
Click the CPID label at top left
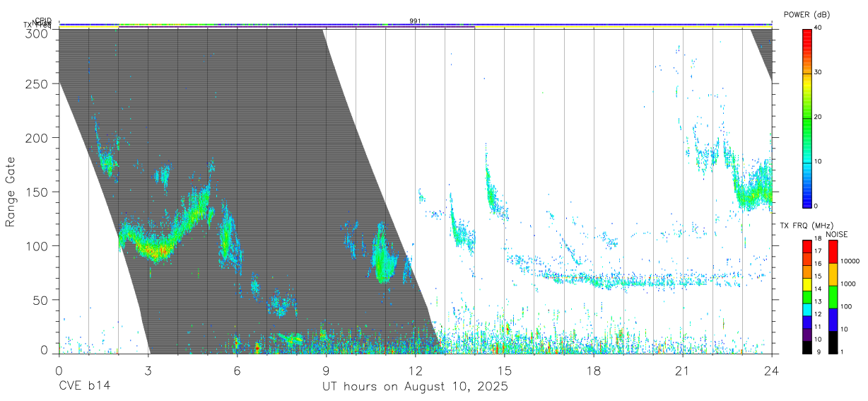(x=43, y=20)
